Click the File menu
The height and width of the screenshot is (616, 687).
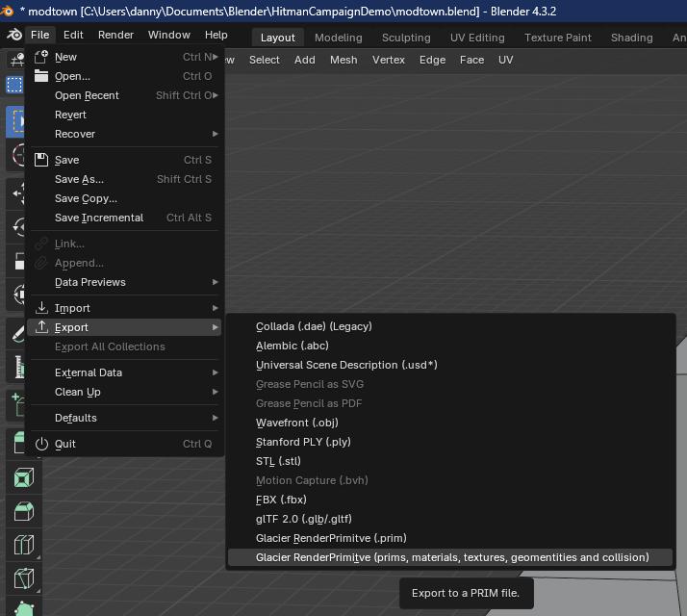39,35
